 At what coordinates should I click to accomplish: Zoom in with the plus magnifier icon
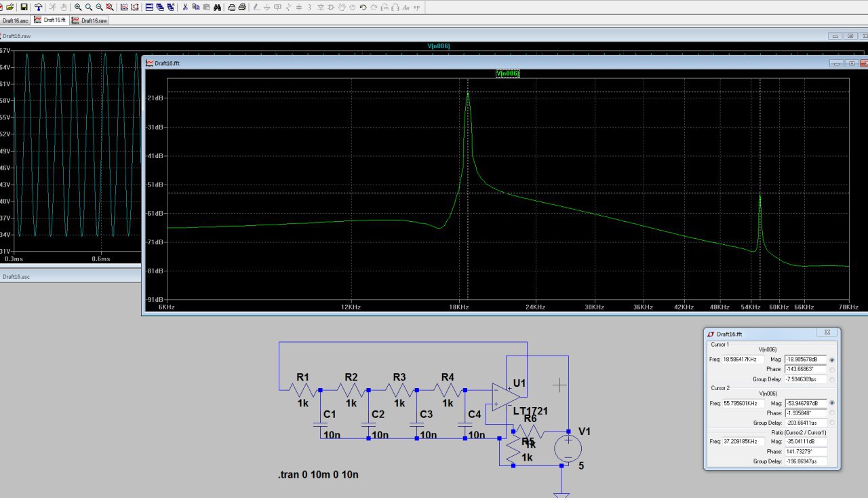point(78,7)
